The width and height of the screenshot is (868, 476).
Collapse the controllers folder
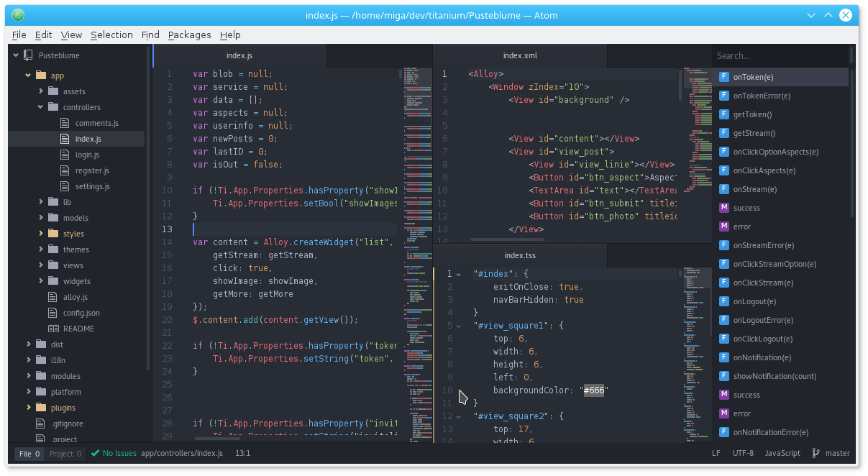[x=41, y=107]
